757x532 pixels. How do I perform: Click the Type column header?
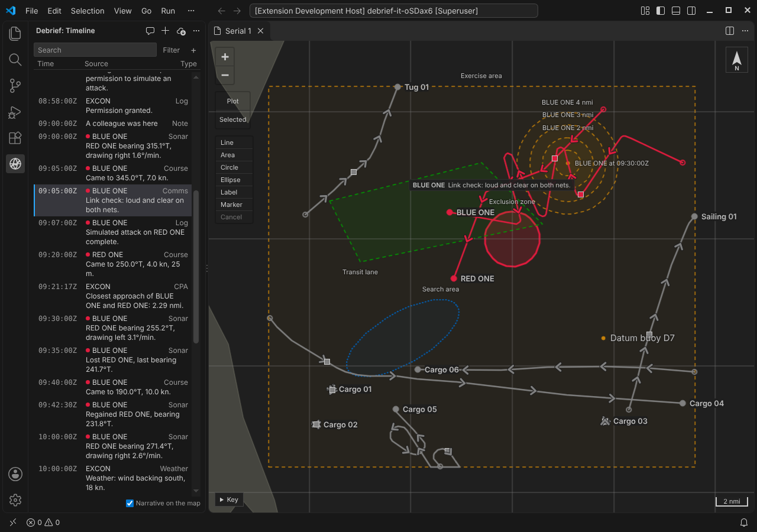189,64
